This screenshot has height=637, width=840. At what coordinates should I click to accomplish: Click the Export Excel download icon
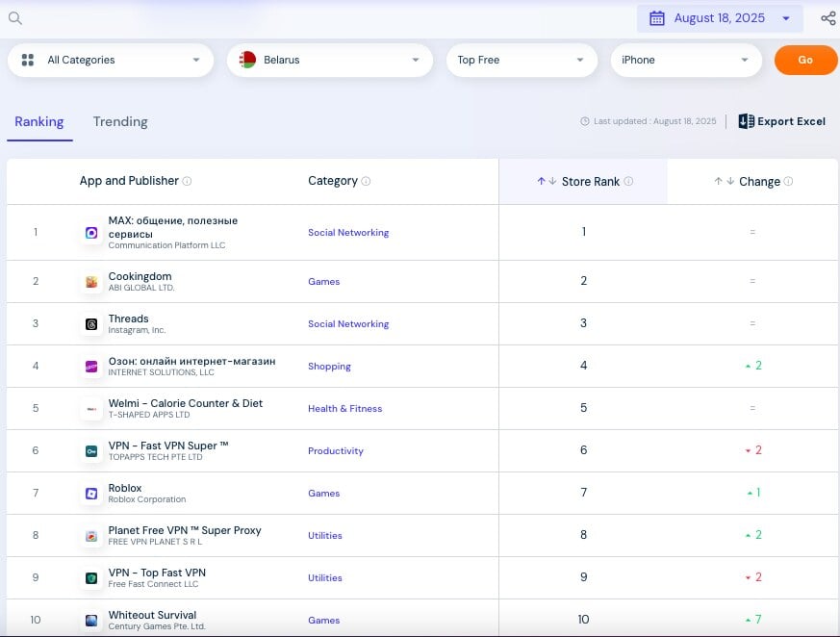pyautogui.click(x=746, y=121)
